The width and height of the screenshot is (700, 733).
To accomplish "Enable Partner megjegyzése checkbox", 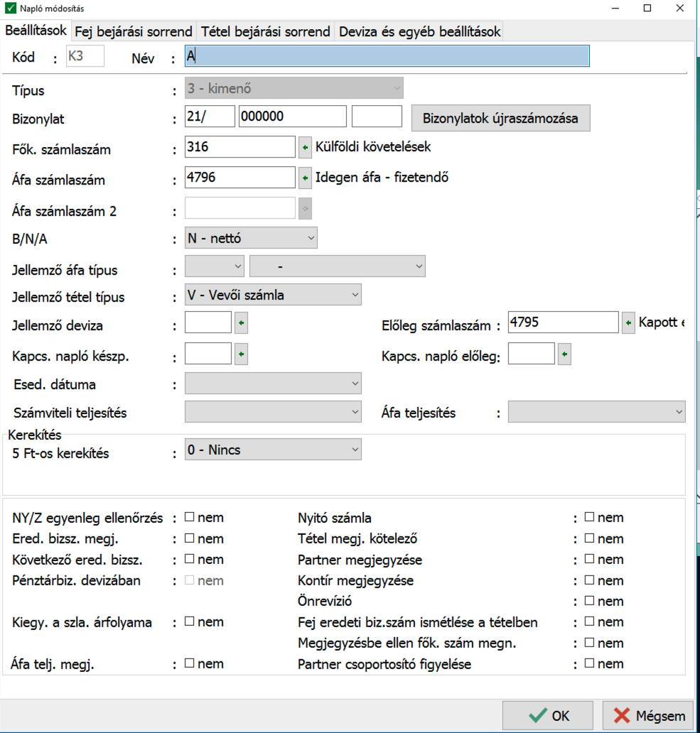I will pos(590,559).
